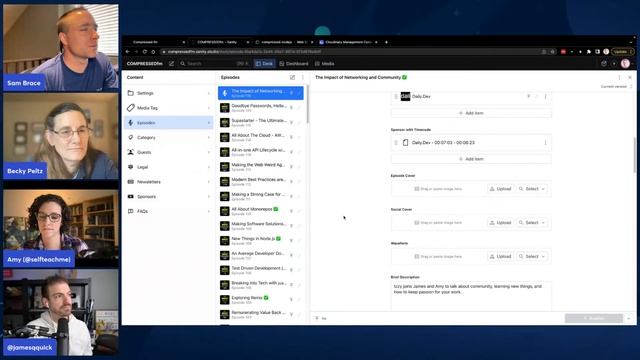Expand the Category item chevron
This screenshot has height=360, width=640.
pyautogui.click(x=209, y=138)
